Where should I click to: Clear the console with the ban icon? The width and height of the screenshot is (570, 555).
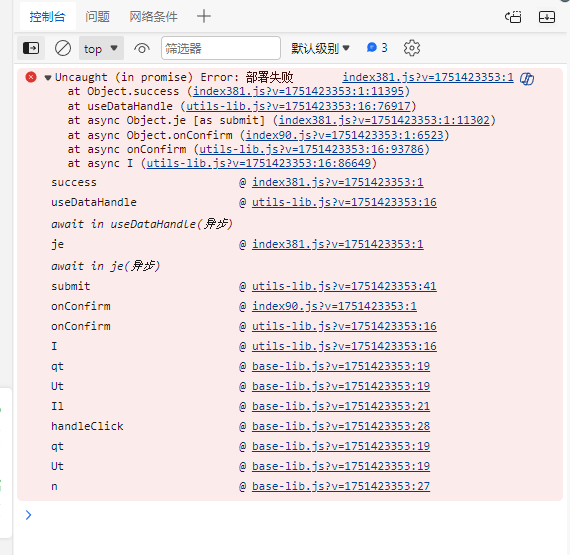(63, 48)
